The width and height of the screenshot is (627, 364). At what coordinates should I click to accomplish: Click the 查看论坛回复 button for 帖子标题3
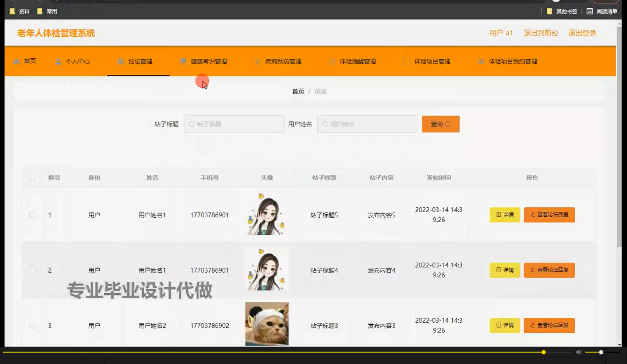pos(549,326)
